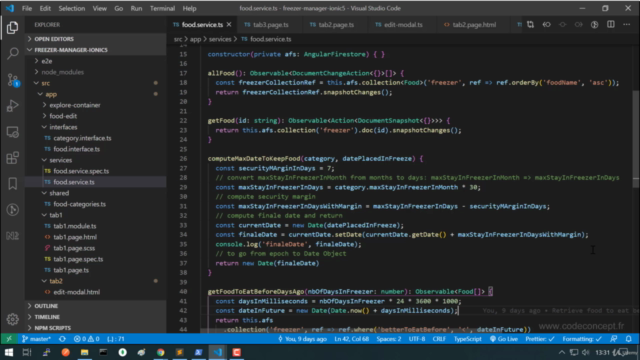Open the NX console icon
The height and width of the screenshot is (360, 640).
(x=13, y=236)
